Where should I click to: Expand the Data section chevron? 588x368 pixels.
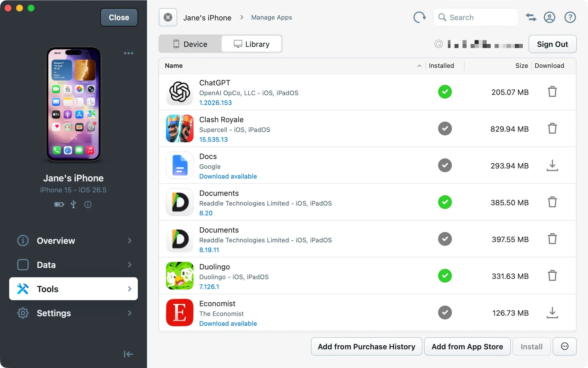click(129, 264)
